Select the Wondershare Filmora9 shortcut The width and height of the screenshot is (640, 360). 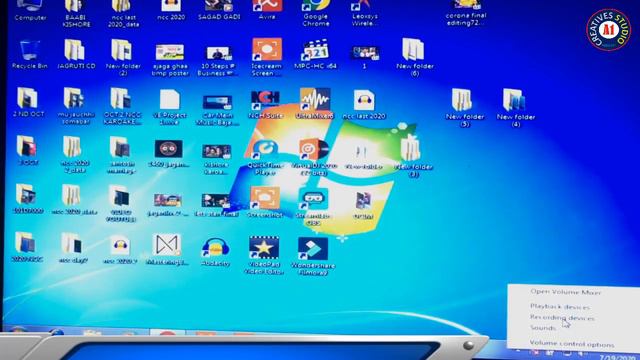point(313,256)
